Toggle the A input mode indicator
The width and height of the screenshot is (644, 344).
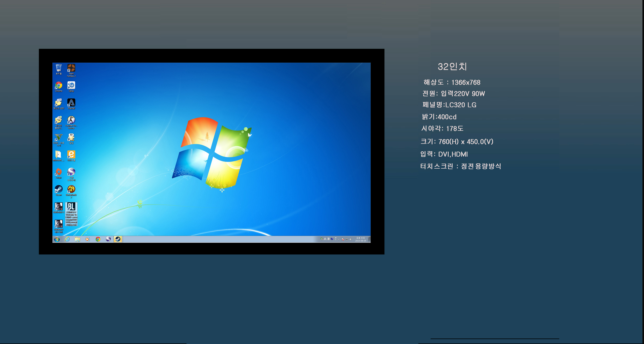coord(325,239)
